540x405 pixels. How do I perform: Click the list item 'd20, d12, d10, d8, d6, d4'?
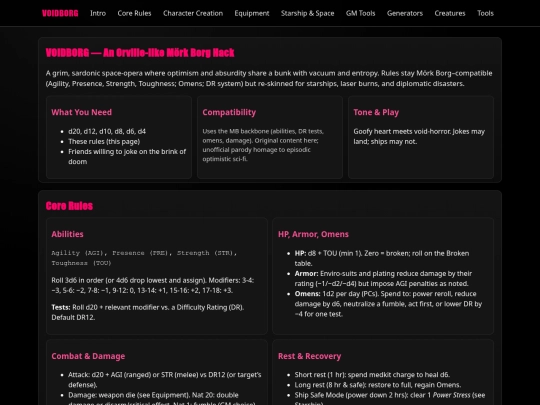(x=107, y=131)
